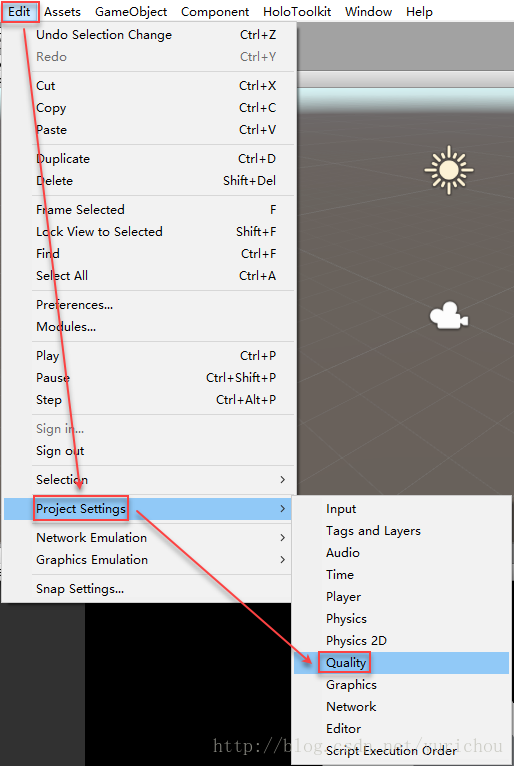Choose Undo Selection Change
This screenshot has width=514, height=766.
(x=149, y=35)
